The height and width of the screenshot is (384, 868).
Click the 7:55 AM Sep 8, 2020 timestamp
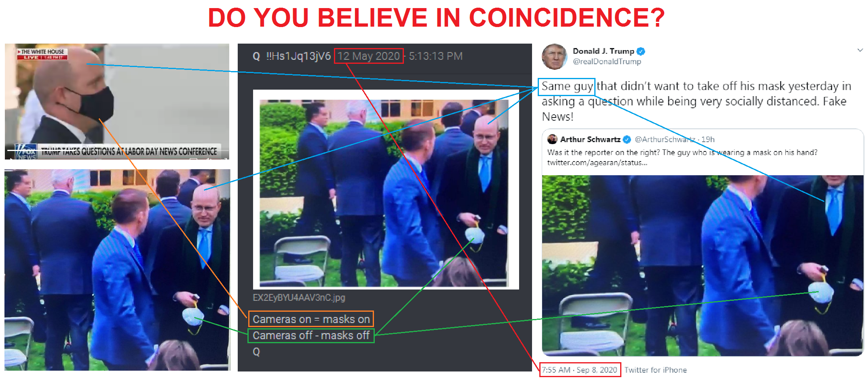[x=580, y=370]
